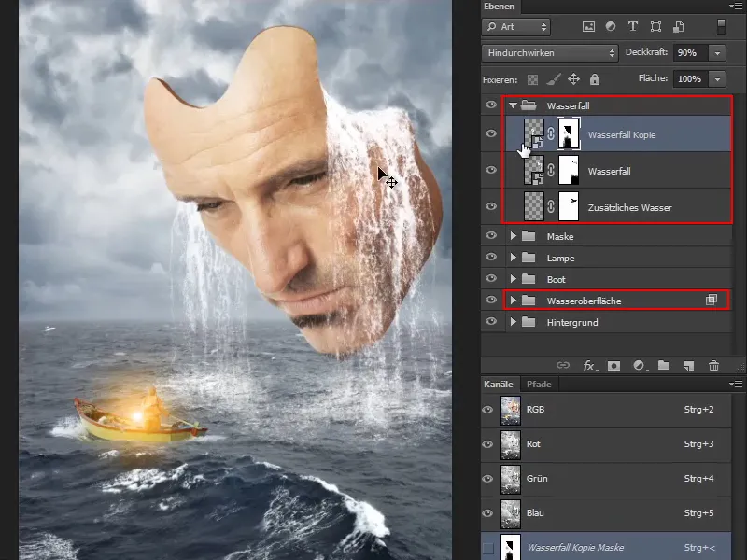Viewport: 747px width, 560px height.
Task: Select the Grün channel row
Action: pyautogui.click(x=606, y=479)
